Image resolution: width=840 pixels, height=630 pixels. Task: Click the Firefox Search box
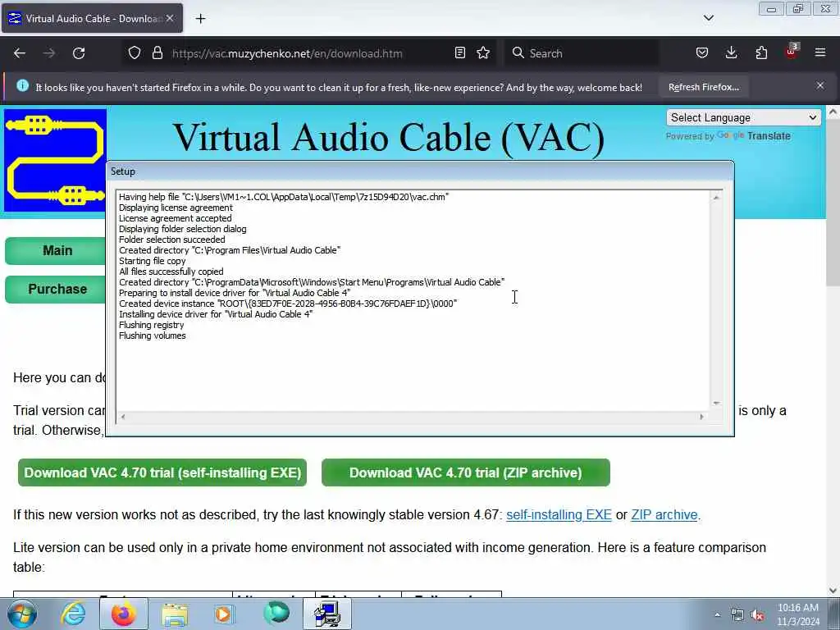582,53
